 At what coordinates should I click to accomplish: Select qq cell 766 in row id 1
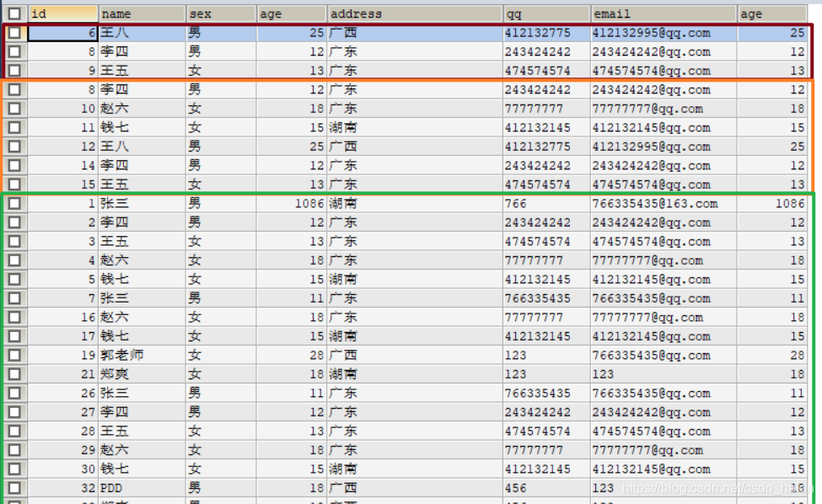pyautogui.click(x=547, y=203)
